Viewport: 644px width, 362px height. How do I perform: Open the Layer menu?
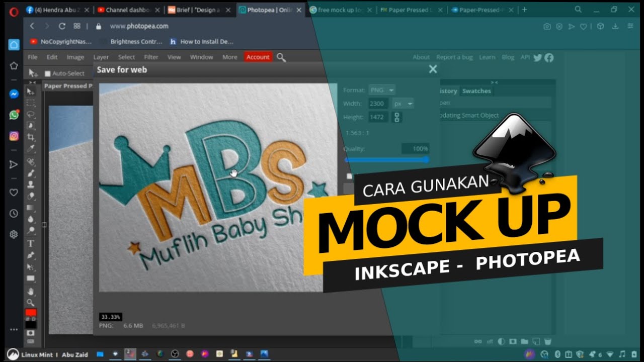point(101,57)
